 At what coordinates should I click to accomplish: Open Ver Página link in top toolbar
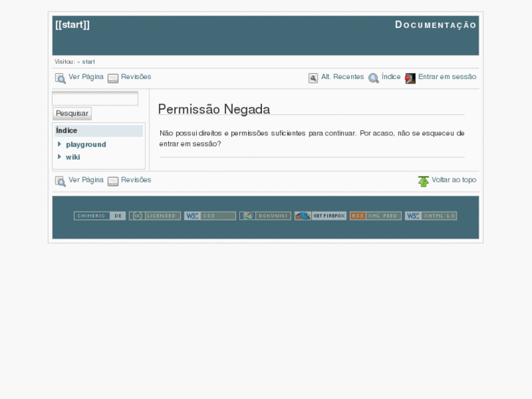click(86, 77)
